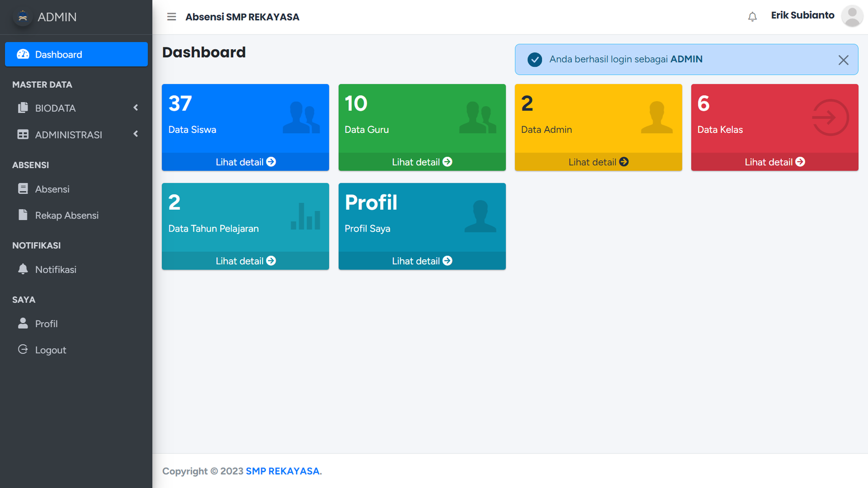Click the two-person icon on Data Siswa card
The width and height of the screenshot is (868, 488).
[x=301, y=118]
